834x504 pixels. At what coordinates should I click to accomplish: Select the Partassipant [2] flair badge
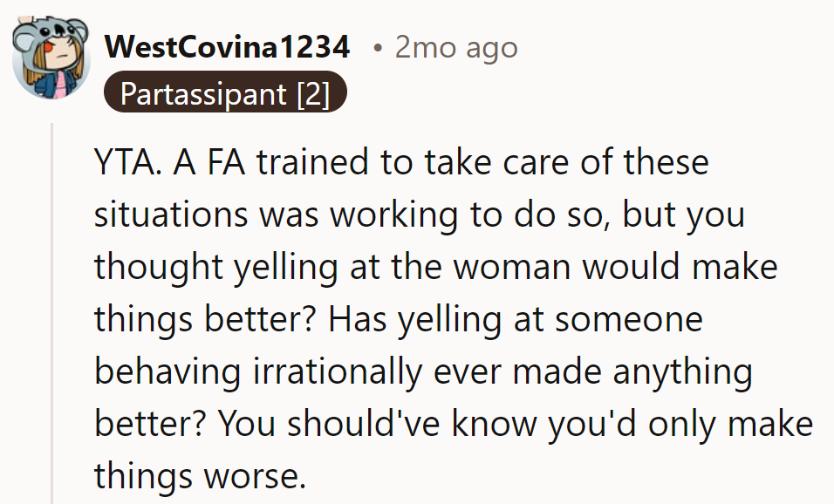click(x=225, y=92)
